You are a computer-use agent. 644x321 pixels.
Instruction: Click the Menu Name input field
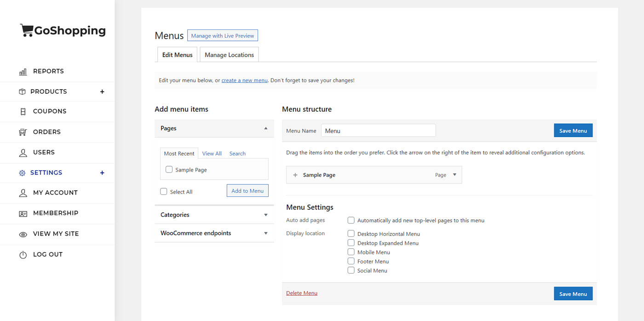coord(378,131)
